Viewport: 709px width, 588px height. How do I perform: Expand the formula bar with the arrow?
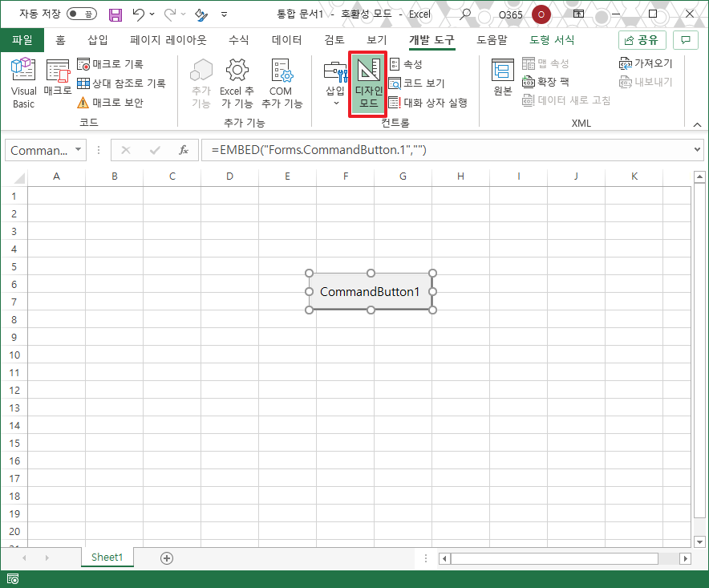point(697,150)
